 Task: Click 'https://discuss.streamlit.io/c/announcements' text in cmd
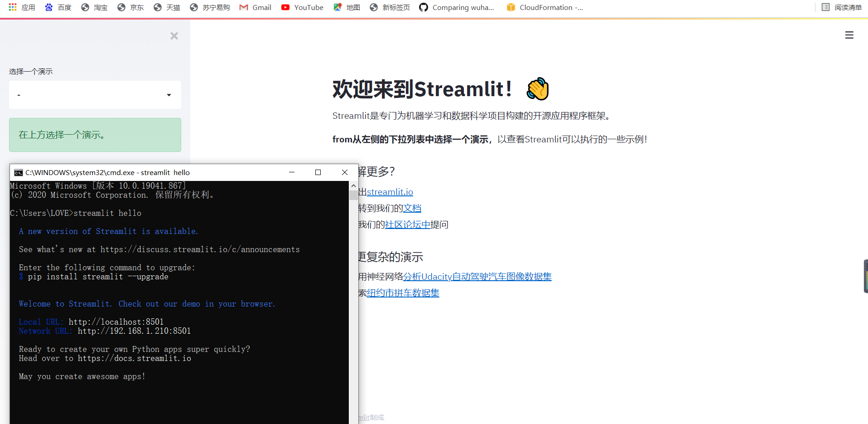[200, 249]
